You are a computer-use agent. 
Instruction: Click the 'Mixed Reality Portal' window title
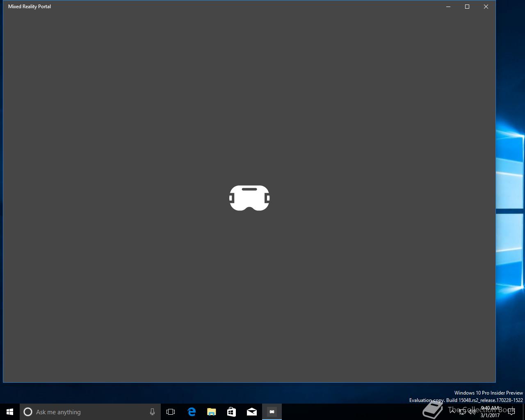[x=30, y=7]
